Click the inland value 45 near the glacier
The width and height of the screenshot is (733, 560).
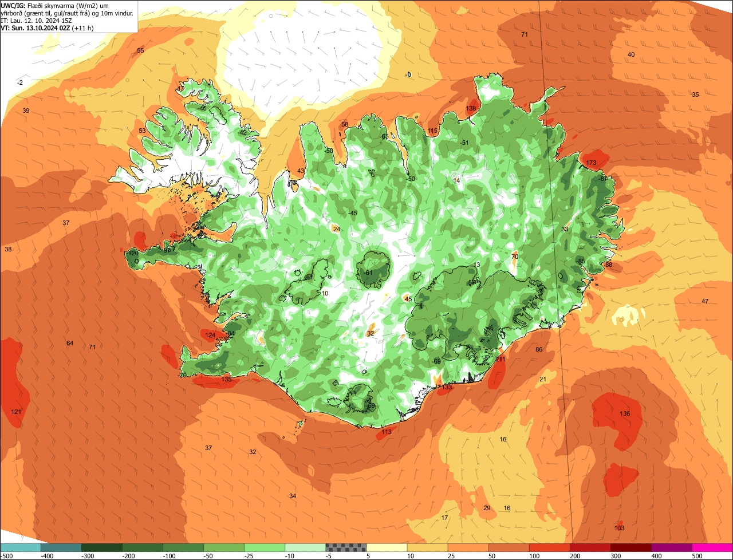coord(408,299)
